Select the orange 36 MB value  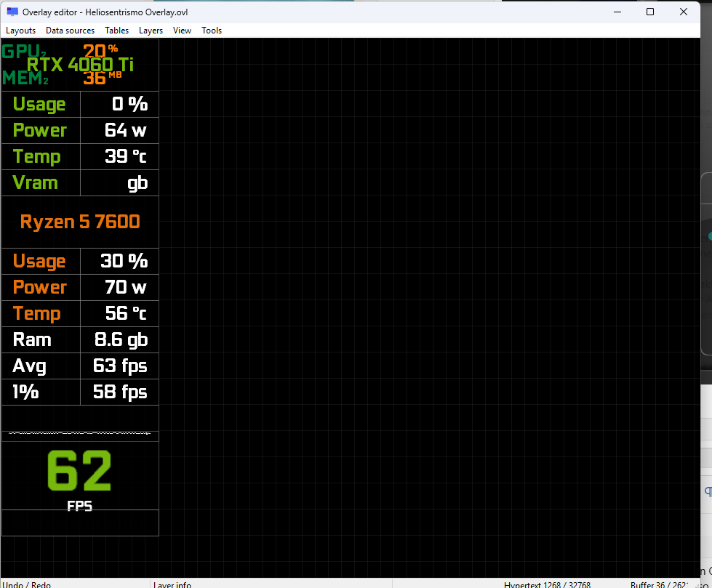(x=102, y=78)
